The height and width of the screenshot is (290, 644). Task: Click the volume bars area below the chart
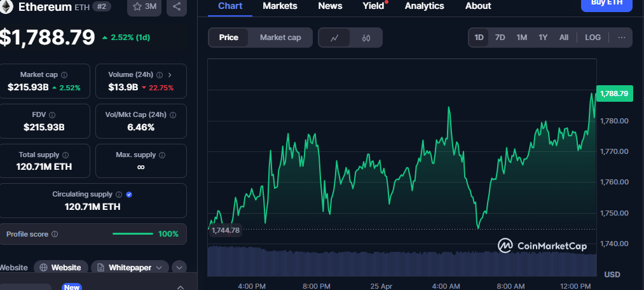(x=402, y=261)
